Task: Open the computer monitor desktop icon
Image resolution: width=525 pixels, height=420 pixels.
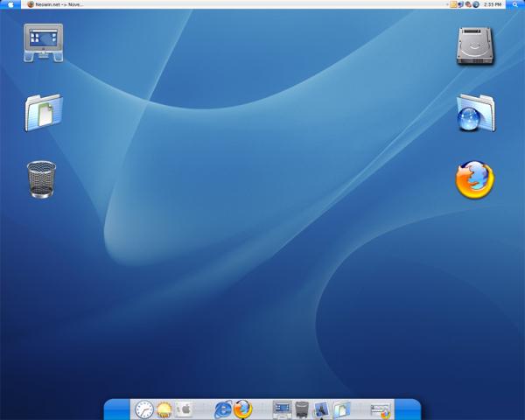Action: (43, 43)
